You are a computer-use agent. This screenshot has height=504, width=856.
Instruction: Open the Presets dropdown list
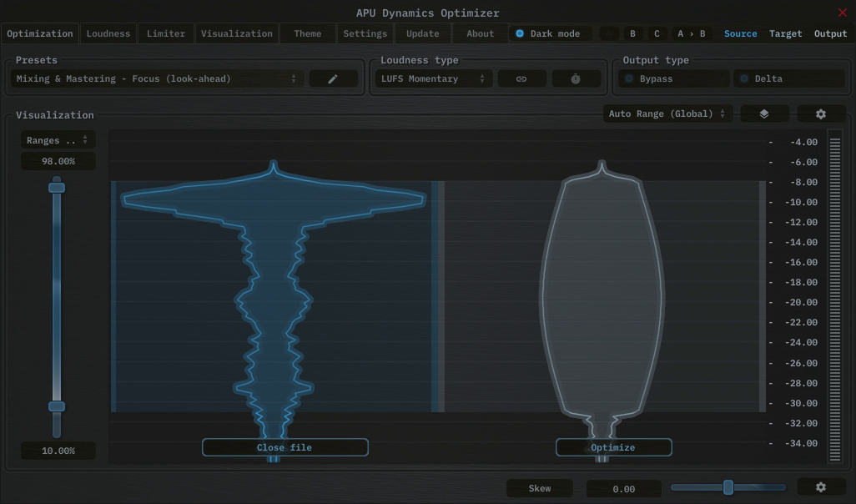click(157, 78)
